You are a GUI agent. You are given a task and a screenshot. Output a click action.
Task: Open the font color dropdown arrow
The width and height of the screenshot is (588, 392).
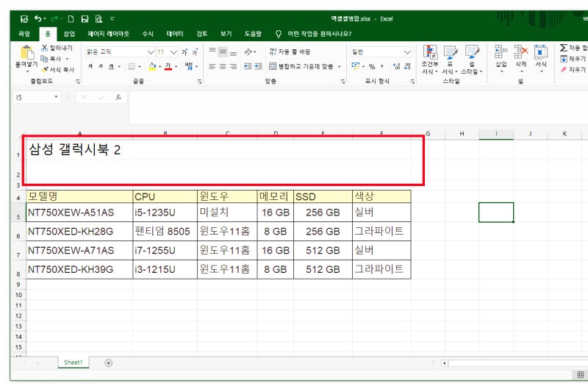tap(176, 67)
